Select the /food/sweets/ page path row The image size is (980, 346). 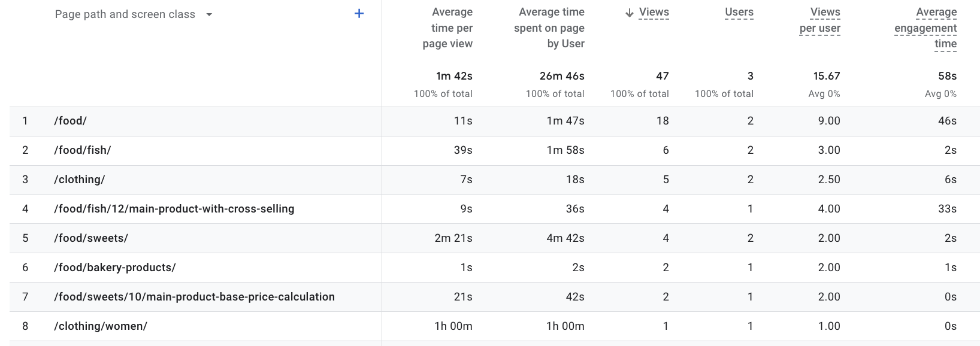(91, 238)
